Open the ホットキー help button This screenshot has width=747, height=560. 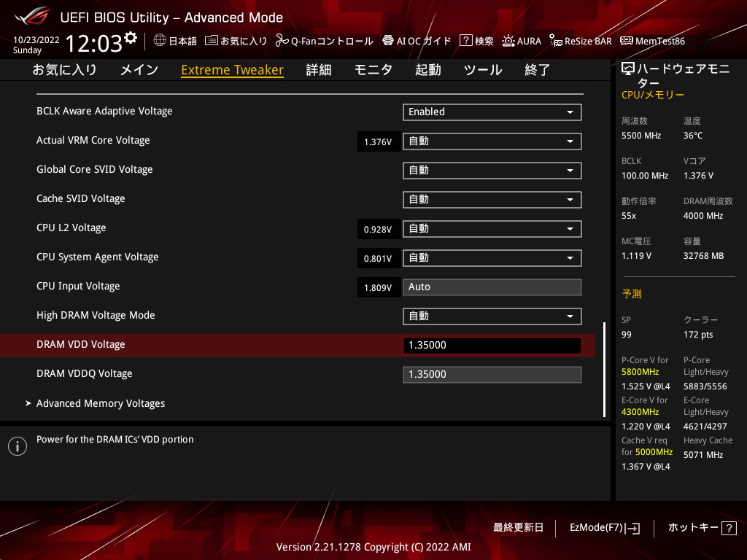point(703,528)
